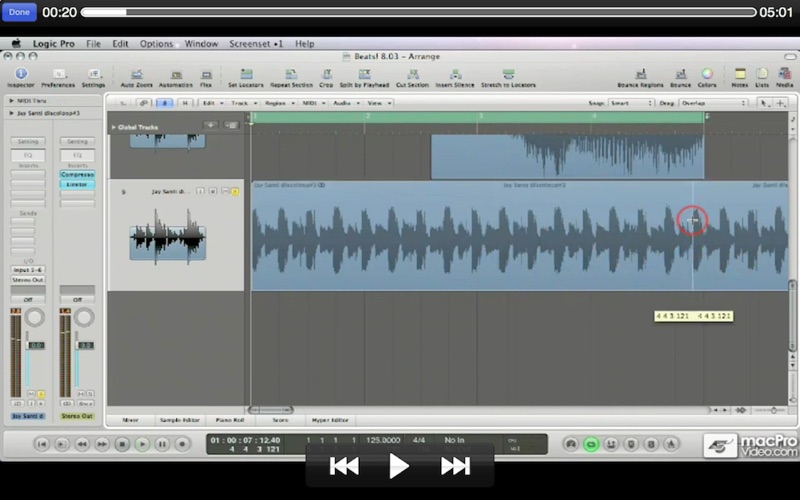Open the View local menu dropdown
Image resolution: width=800 pixels, height=500 pixels.
379,103
